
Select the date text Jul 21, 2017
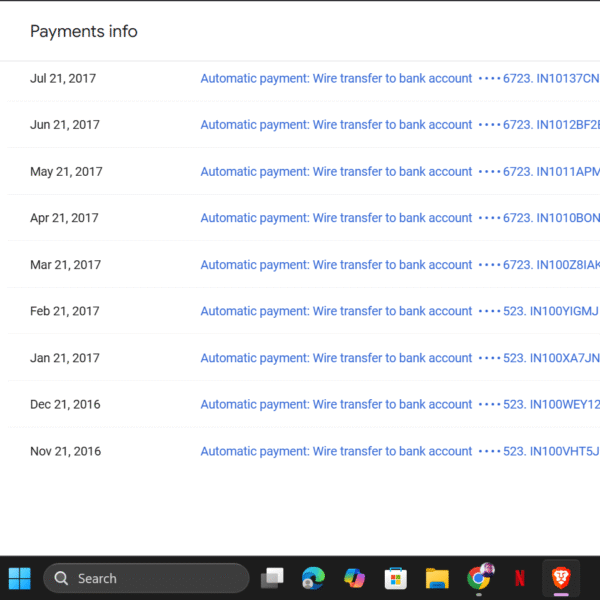[x=63, y=78]
